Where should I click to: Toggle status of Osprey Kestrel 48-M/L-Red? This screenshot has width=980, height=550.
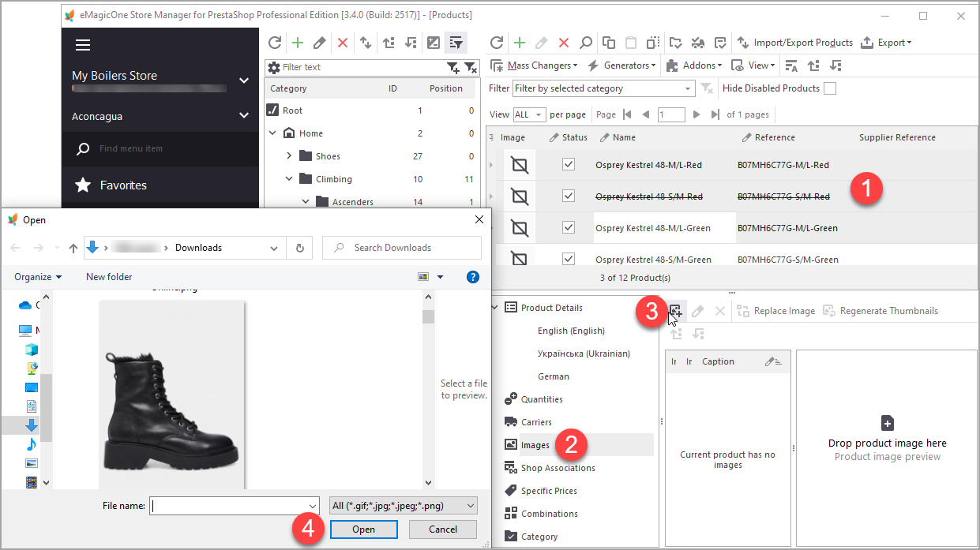click(568, 164)
